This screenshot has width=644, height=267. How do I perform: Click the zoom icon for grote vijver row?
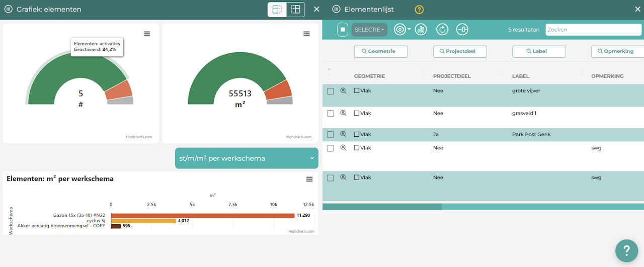pos(344,91)
